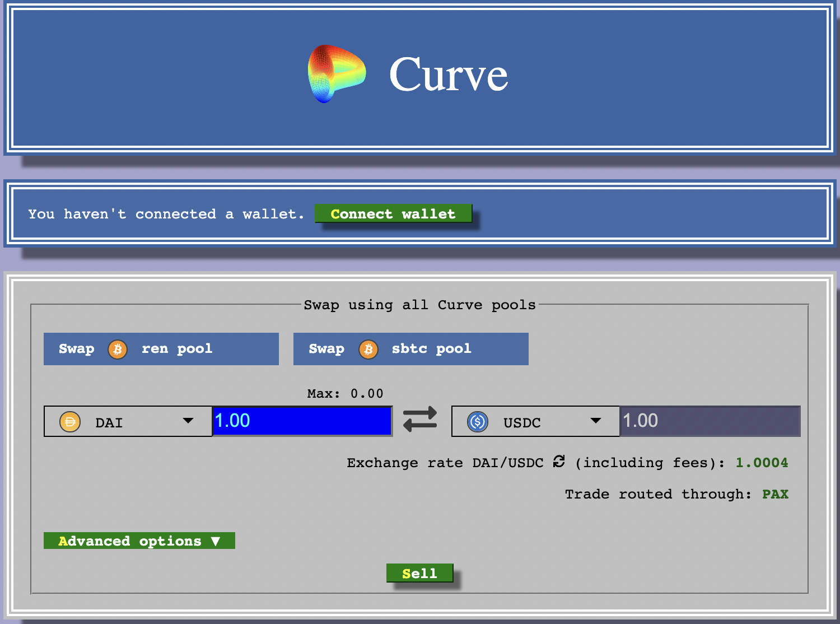Open the USDC token dropdown

tap(535, 421)
